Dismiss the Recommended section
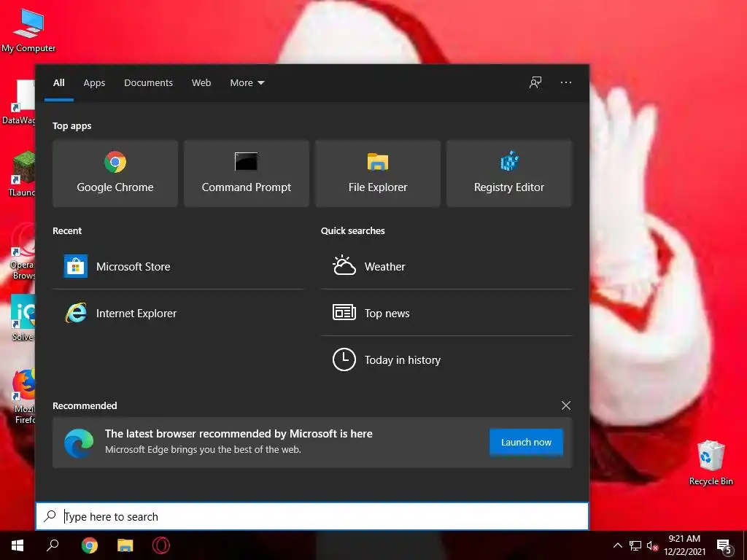The height and width of the screenshot is (560, 747). [566, 405]
